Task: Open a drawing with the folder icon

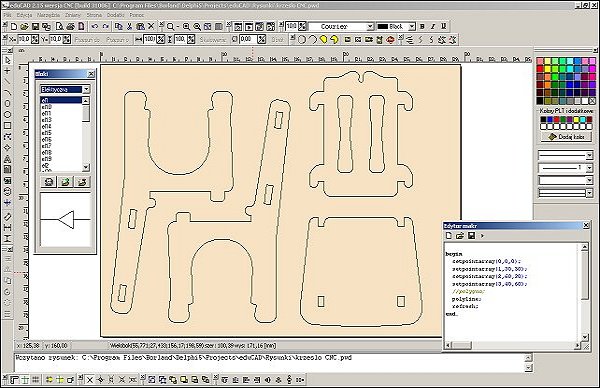Action: [24, 26]
